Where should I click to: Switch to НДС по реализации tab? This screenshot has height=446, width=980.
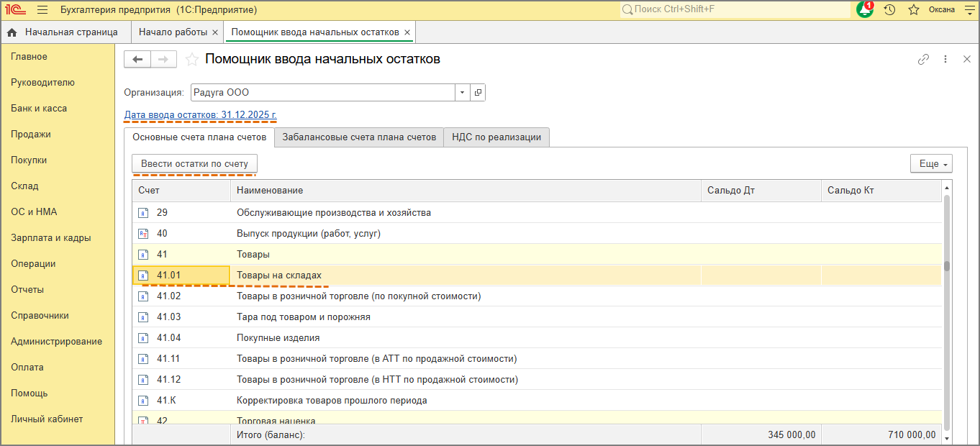pos(496,137)
